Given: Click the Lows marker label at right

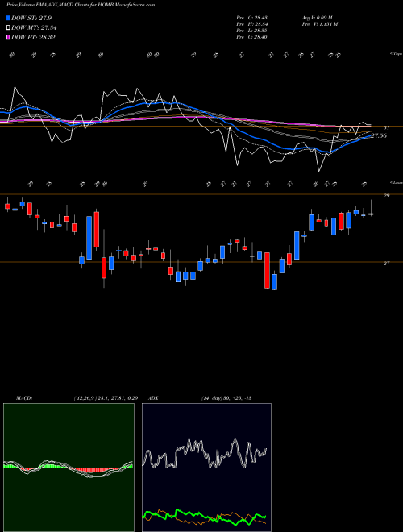Looking at the screenshot, I should 395,182.
